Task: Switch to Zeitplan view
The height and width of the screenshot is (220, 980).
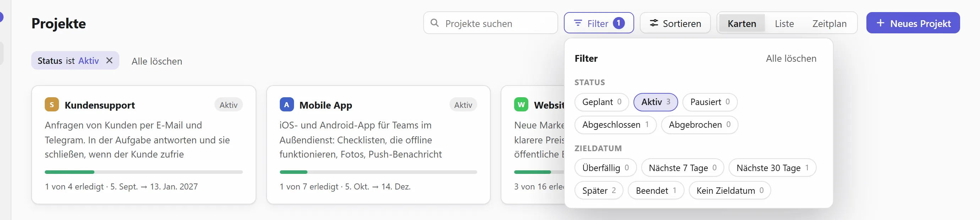Action: pos(829,23)
